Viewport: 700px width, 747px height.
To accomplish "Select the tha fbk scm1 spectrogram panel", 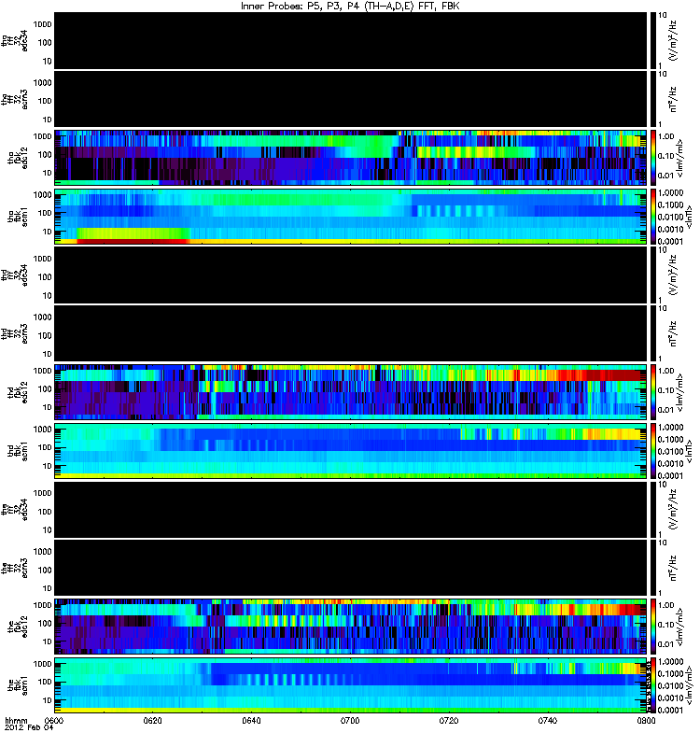I will (351, 217).
